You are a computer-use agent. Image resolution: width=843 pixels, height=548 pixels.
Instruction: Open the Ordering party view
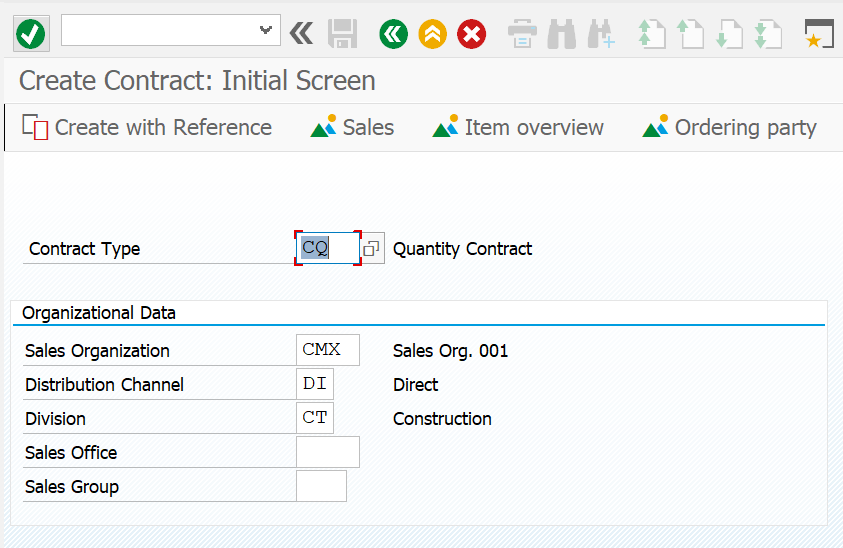pos(730,128)
